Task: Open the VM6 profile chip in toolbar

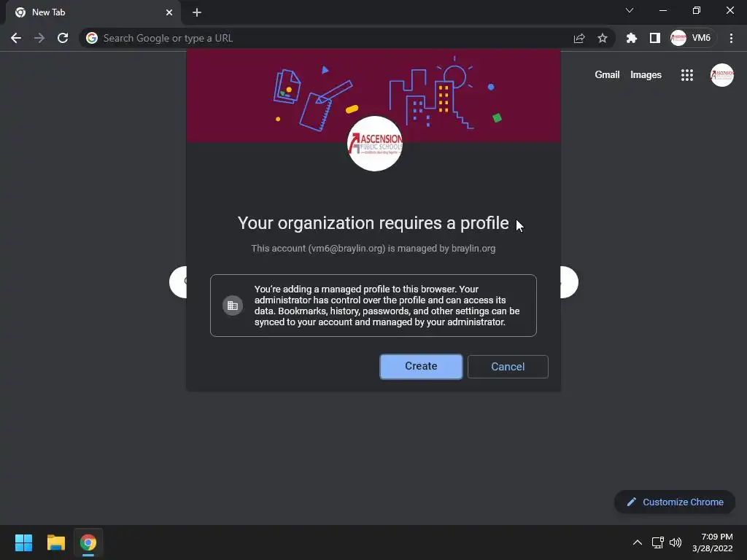Action: 692,38
